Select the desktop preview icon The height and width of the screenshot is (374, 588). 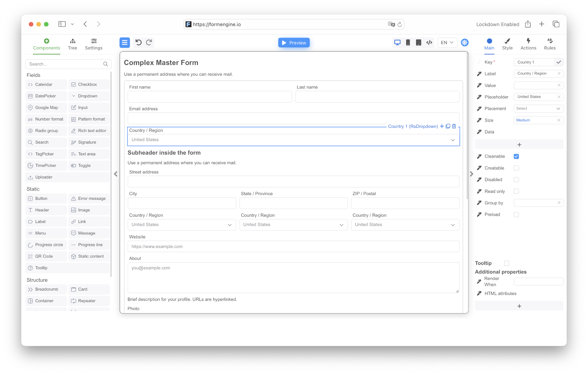[x=397, y=42]
